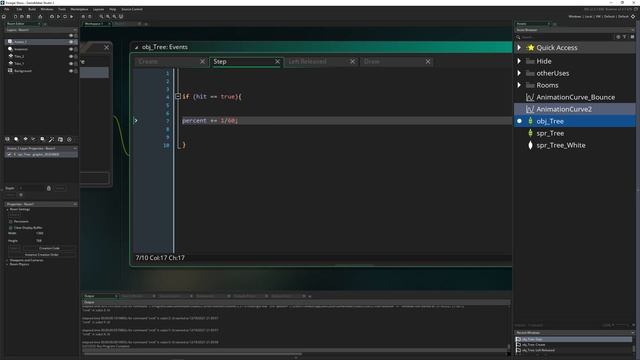Toggle the Persistent checkbox
The height and width of the screenshot is (360, 640).
(x=11, y=222)
